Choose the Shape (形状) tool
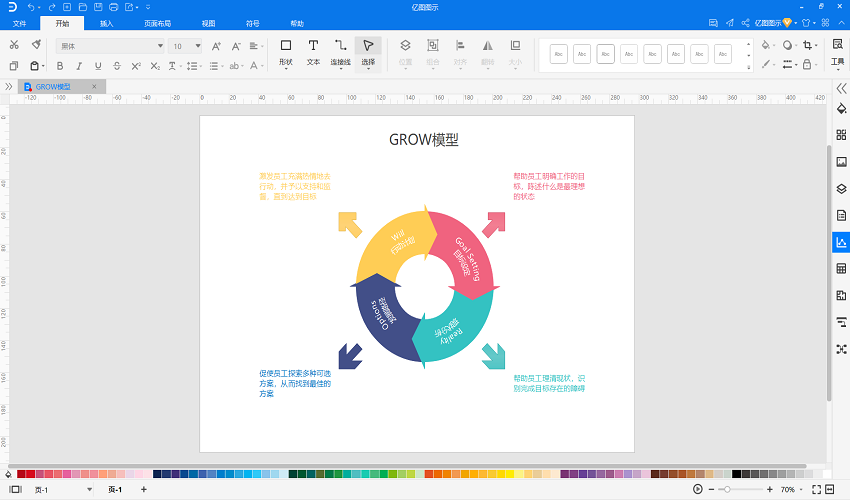Screen dimensions: 850x500 click(286, 51)
